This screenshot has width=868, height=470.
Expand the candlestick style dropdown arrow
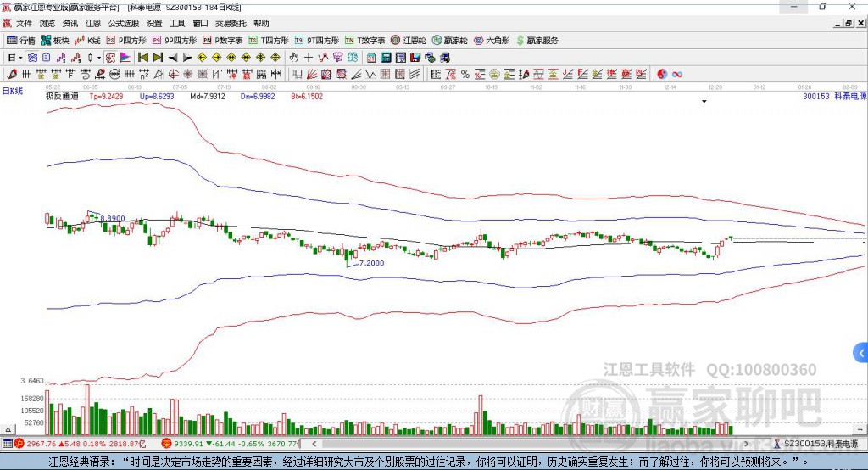tap(99, 58)
